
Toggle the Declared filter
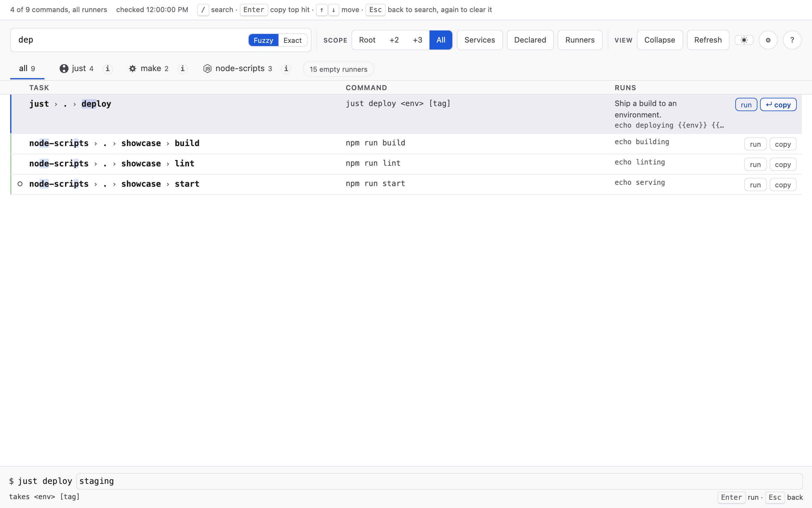[530, 40]
